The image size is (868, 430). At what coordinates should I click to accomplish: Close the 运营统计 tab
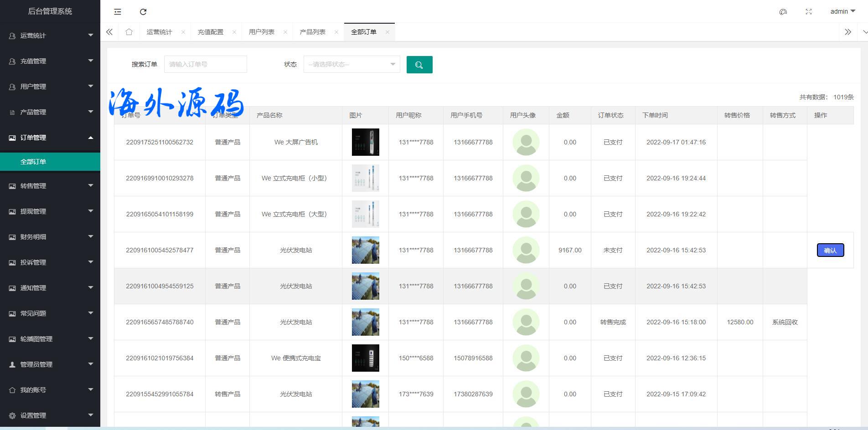183,32
